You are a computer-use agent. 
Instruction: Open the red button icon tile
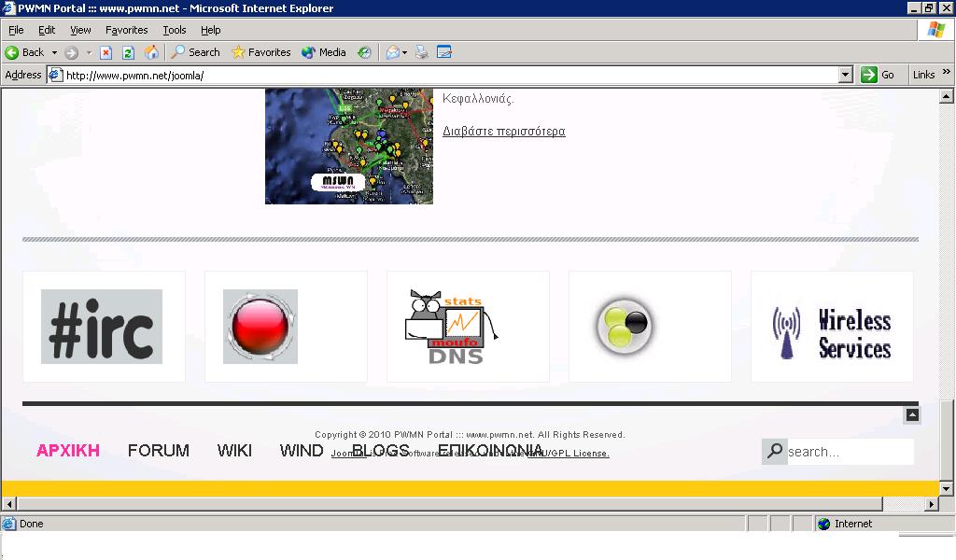(x=260, y=327)
